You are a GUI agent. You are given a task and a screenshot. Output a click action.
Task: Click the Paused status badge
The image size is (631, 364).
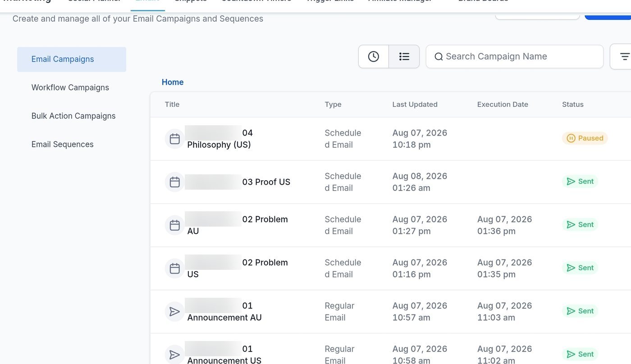[585, 138]
